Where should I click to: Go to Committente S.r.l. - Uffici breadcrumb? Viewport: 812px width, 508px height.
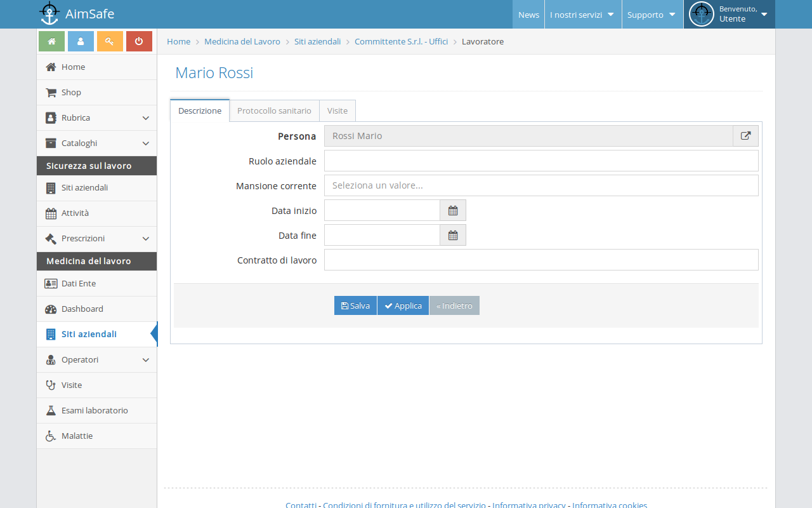tap(401, 41)
